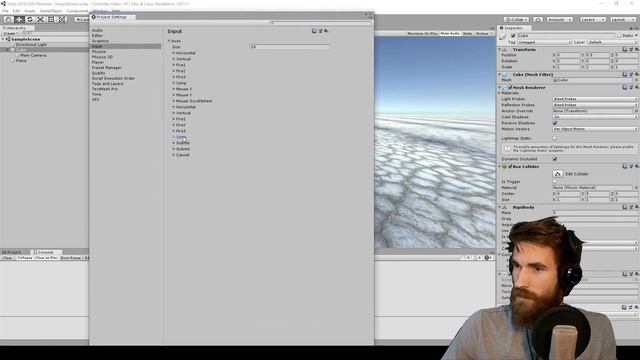Open Transform component gear menu
640x360 pixels.
pos(636,49)
